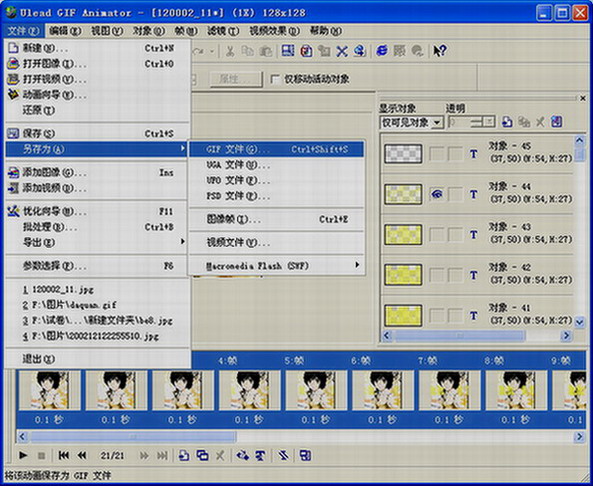Select 图像帧 menu entry
This screenshot has height=486, width=593.
tap(276, 219)
